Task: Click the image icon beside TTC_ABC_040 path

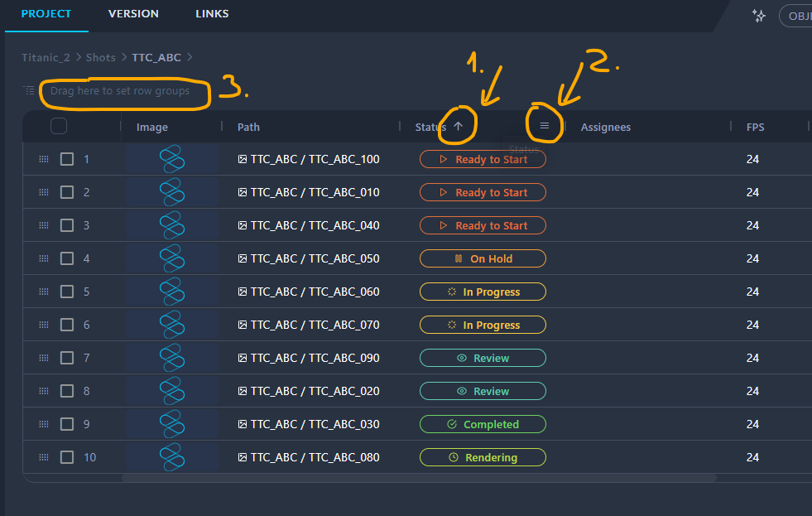Action: click(243, 225)
